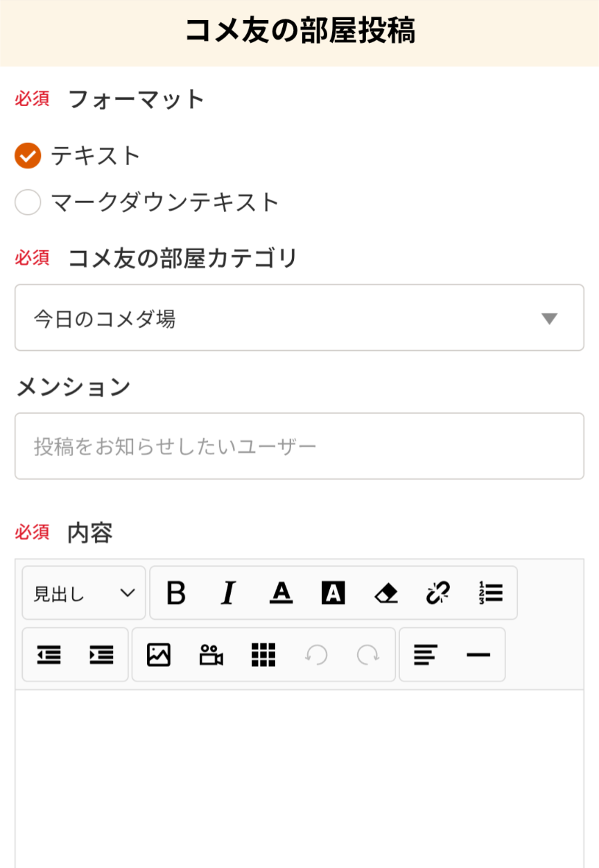599x868 pixels.
Task: Click inside the 内容 editor text area
Action: [x=299, y=776]
